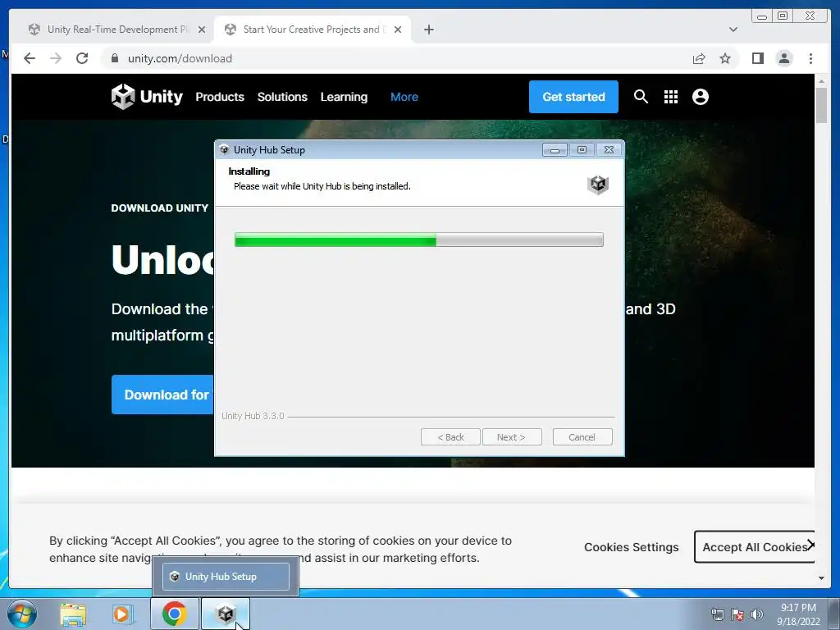Click the Get started button
Viewport: 840px width, 630px height.
tap(573, 97)
